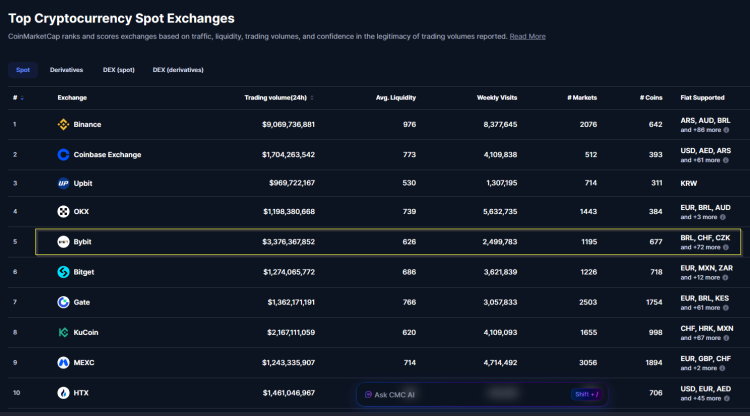The height and width of the screenshot is (416, 750).
Task: Click the OKX logo icon
Action: [63, 212]
